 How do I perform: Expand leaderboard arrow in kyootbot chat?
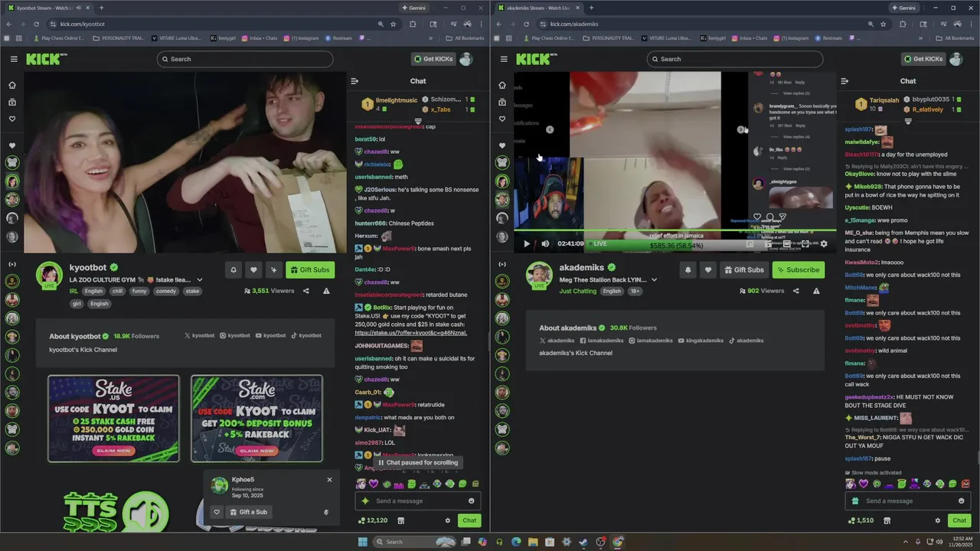click(x=418, y=121)
